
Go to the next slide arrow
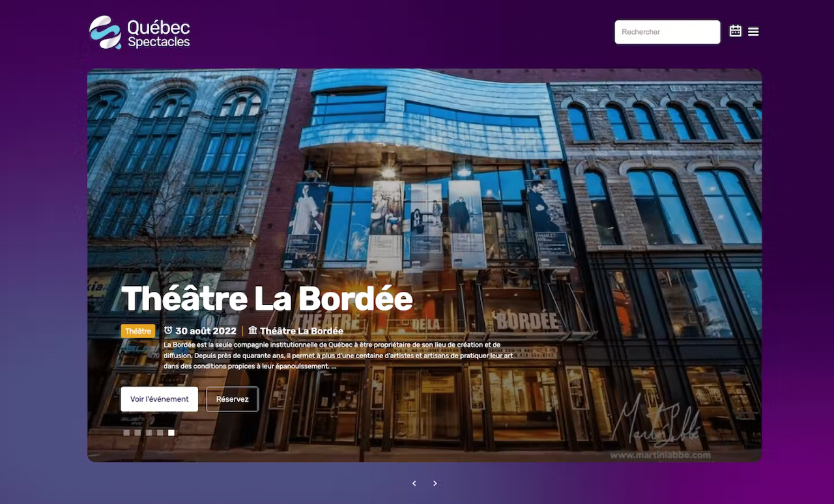(435, 483)
